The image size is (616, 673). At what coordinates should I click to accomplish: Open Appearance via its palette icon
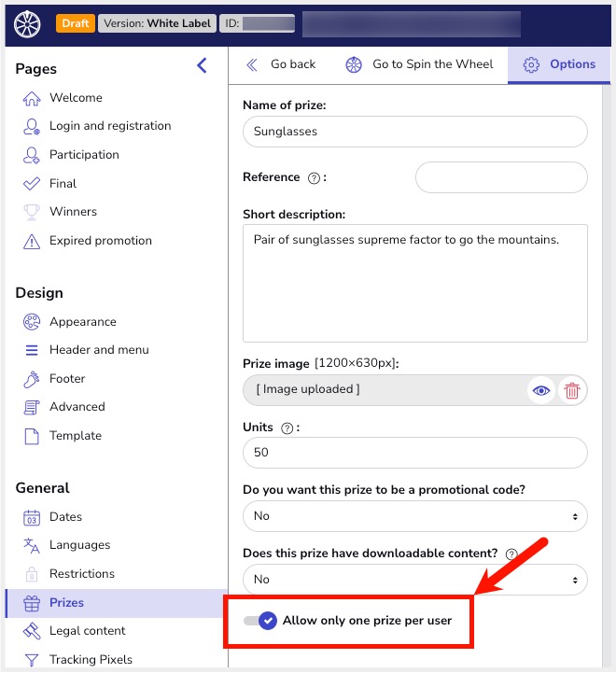point(32,322)
